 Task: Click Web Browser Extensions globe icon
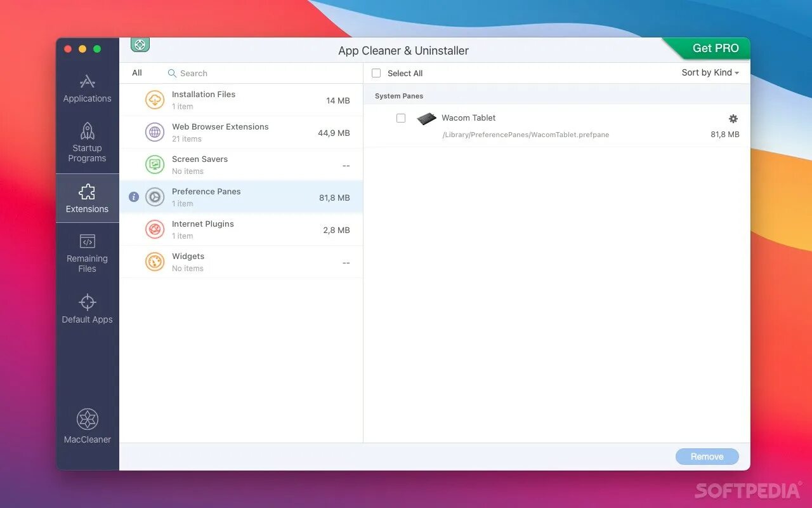155,132
